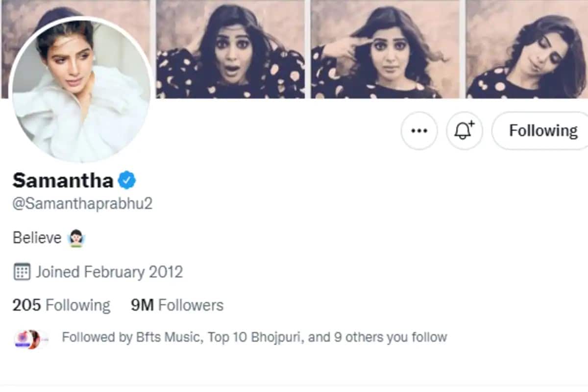This screenshot has height=392, width=588.
Task: Click the emoji next to Believe
Action: [77, 238]
